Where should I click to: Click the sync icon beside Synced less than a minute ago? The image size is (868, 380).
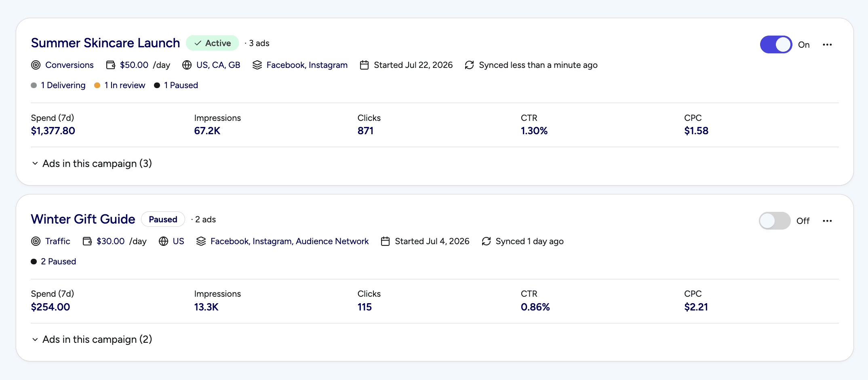click(470, 65)
